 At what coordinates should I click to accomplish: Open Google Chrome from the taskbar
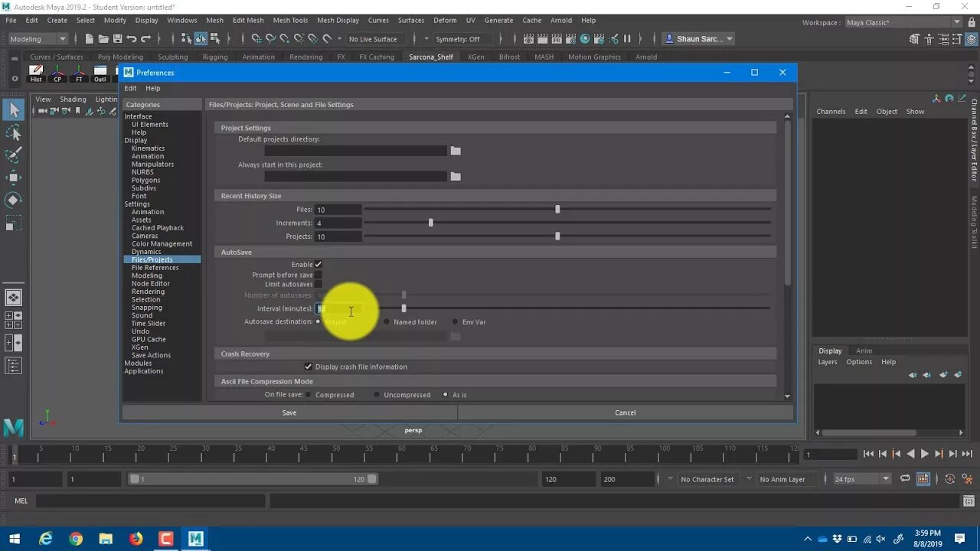(x=76, y=539)
